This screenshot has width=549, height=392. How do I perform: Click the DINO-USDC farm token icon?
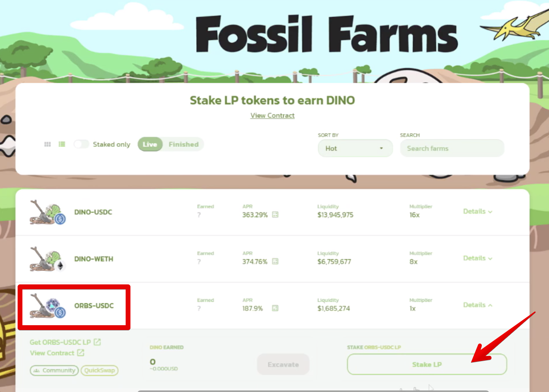(48, 212)
